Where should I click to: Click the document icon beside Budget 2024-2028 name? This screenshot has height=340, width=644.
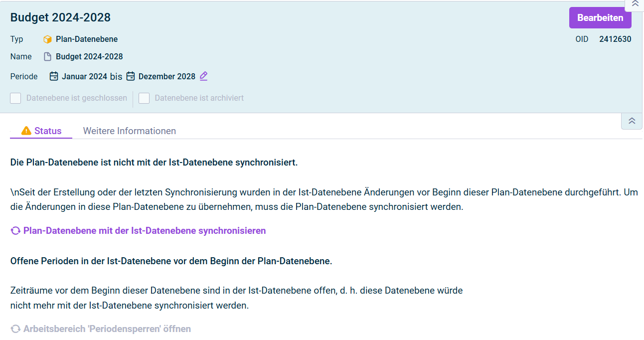(x=48, y=57)
